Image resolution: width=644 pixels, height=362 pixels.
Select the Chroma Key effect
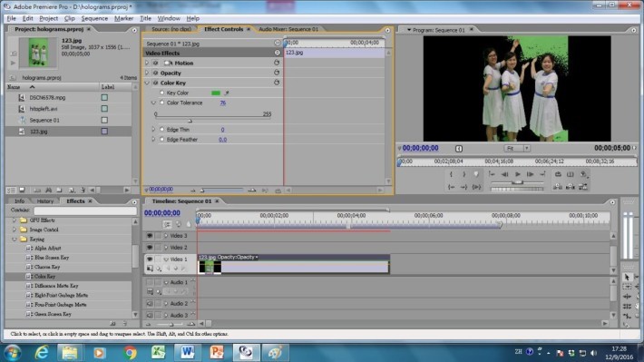click(x=47, y=267)
